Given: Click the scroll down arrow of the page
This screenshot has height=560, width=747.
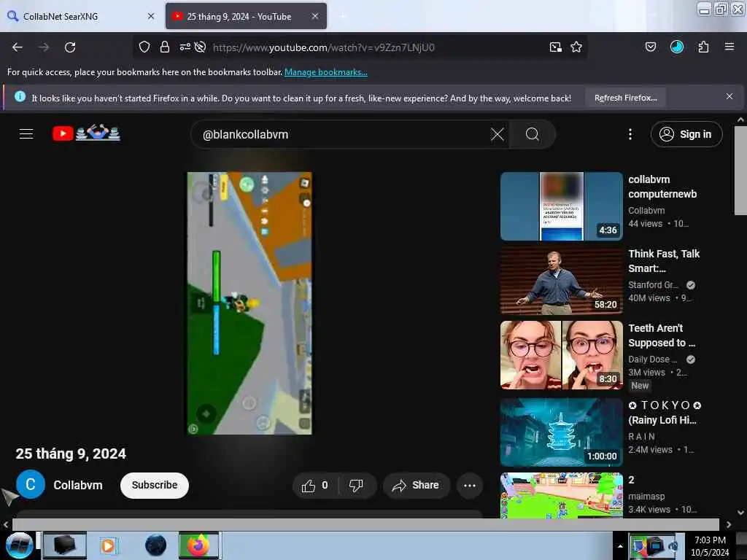Looking at the screenshot, I should [740, 513].
